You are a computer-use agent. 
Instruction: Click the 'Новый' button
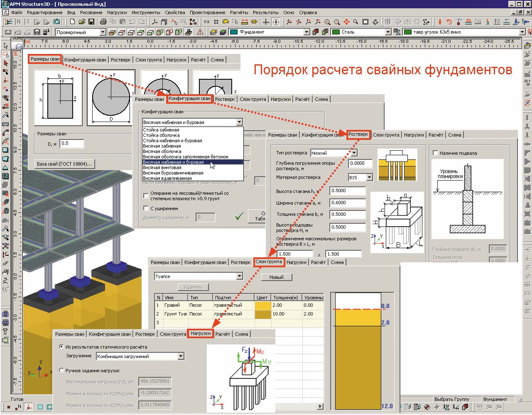pos(276,277)
